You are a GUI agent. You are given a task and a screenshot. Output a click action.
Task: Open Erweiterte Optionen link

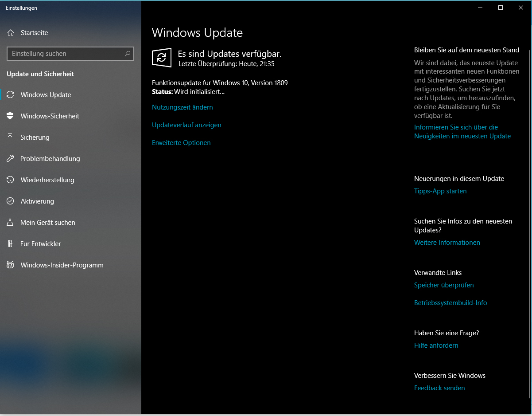click(x=181, y=143)
